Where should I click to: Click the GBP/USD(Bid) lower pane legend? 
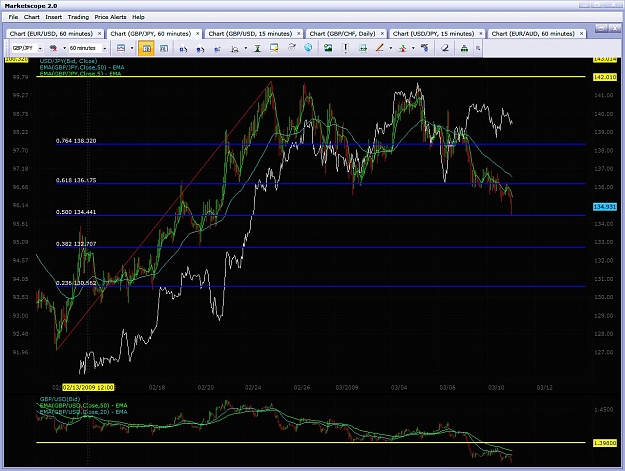coord(60,399)
